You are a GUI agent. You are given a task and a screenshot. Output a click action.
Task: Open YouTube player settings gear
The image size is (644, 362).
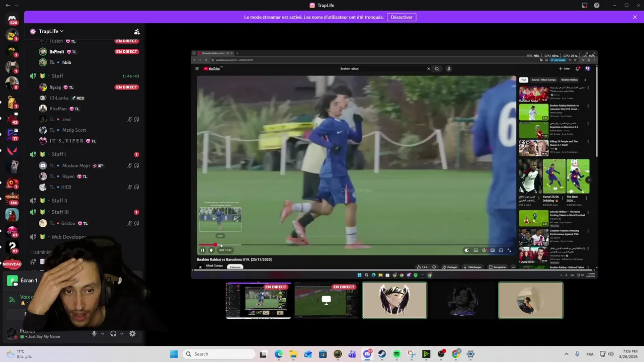[484, 250]
